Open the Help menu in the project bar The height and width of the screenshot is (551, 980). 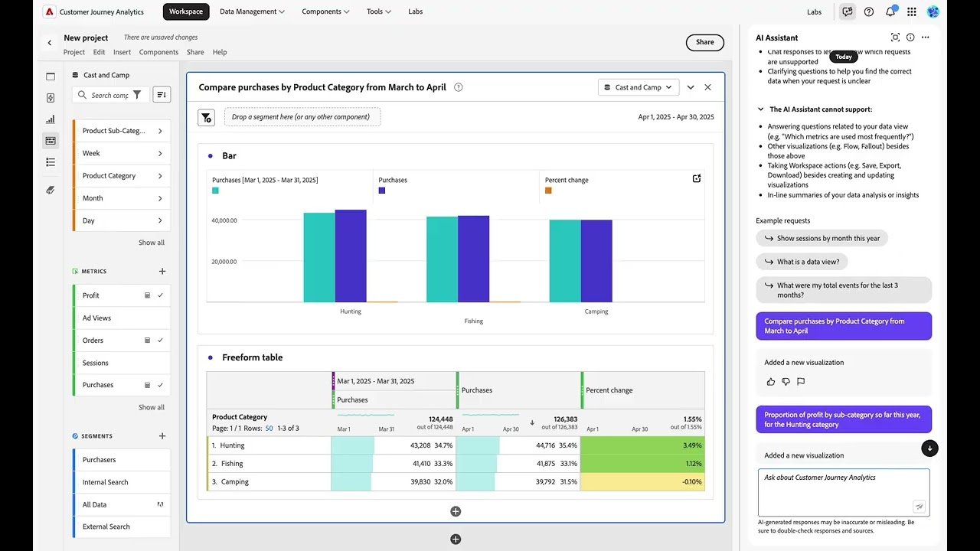pos(220,52)
